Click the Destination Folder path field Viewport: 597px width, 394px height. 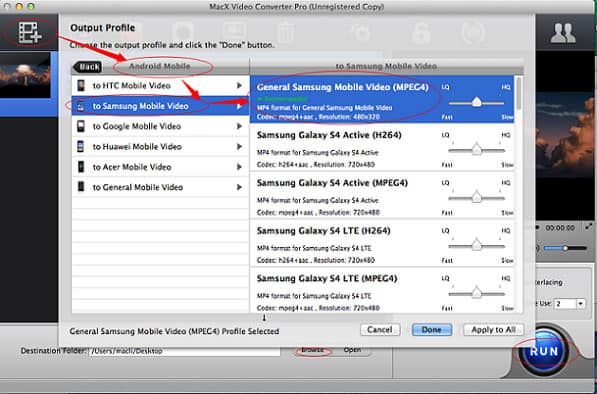pyautogui.click(x=184, y=351)
